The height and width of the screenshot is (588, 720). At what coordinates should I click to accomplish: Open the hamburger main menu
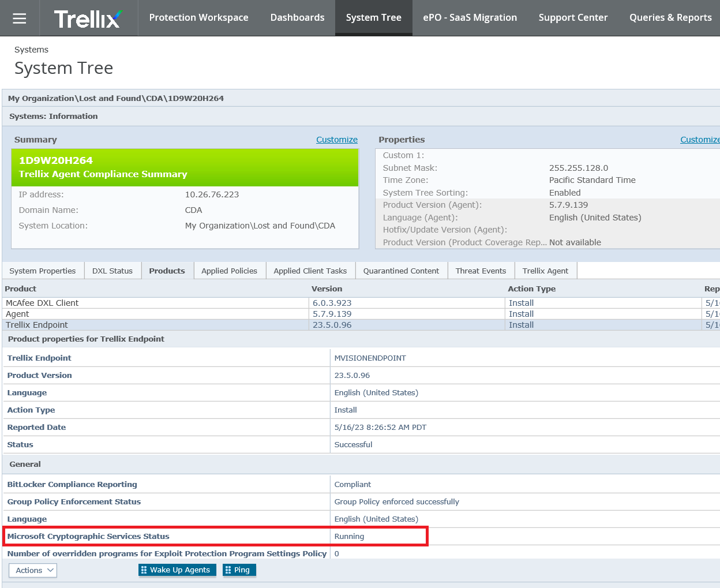click(x=20, y=18)
